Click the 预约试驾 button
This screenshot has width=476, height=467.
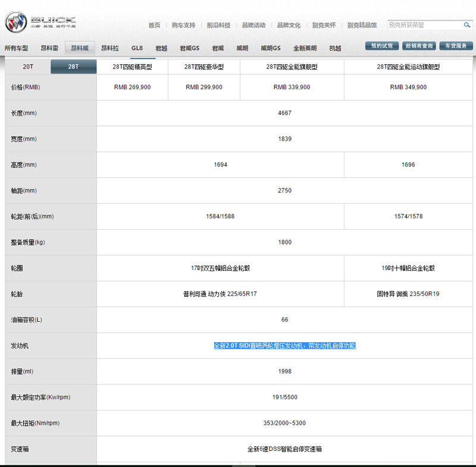pos(382,46)
